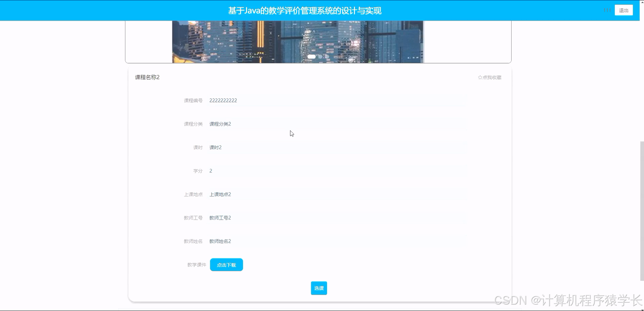Click the 课时 input field

[x=336, y=147]
